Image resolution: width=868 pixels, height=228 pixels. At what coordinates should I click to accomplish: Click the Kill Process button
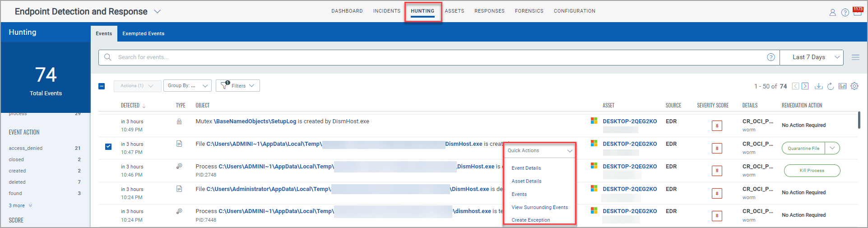tap(812, 171)
